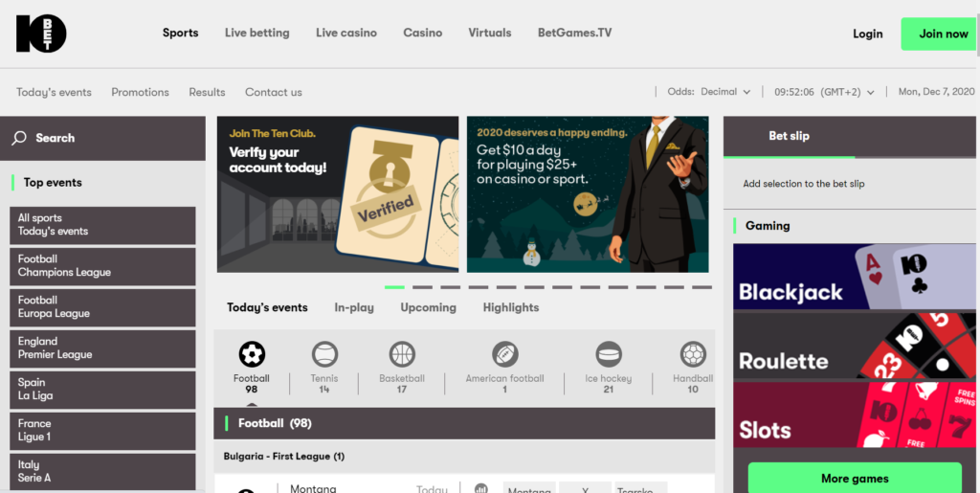Select the Basketball sport icon
This screenshot has height=493, width=980.
coord(402,354)
